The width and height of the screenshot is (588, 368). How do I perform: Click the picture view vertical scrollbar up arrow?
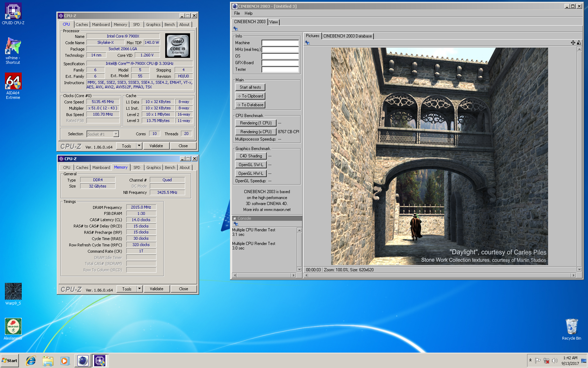point(579,49)
